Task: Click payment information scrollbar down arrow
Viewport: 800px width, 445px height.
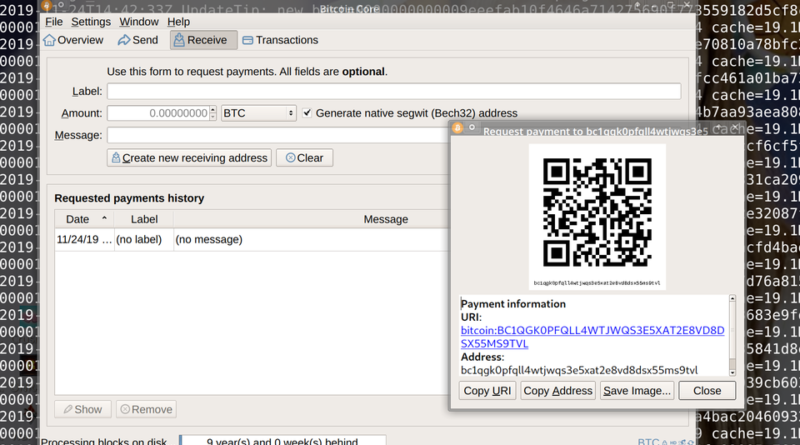Action: tap(733, 373)
